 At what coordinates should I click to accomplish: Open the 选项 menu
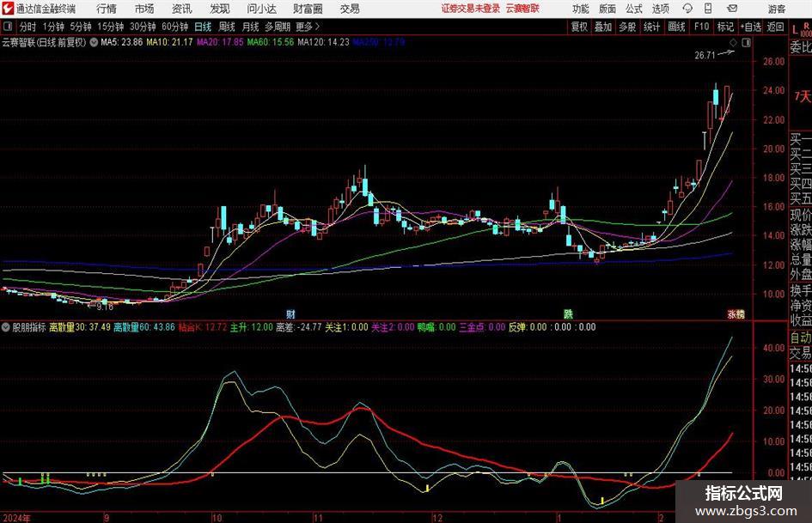[661, 9]
